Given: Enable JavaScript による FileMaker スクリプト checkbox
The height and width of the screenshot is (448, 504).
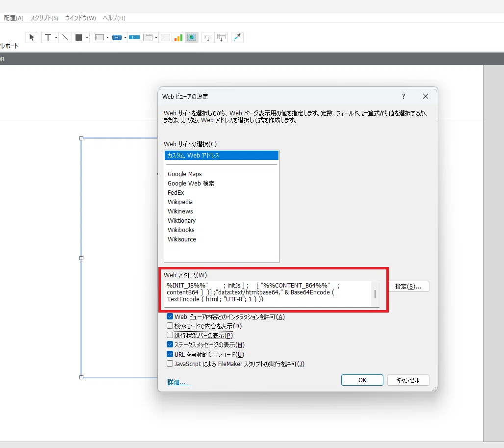Looking at the screenshot, I should pos(170,364).
